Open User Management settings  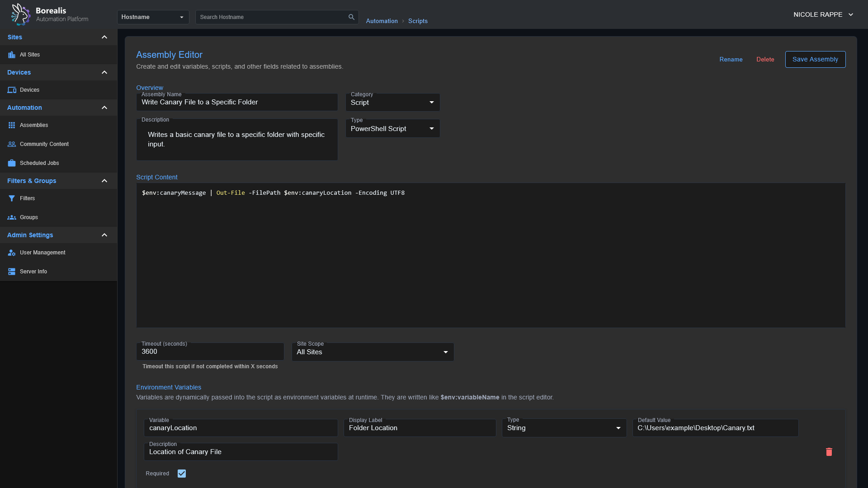pyautogui.click(x=42, y=252)
